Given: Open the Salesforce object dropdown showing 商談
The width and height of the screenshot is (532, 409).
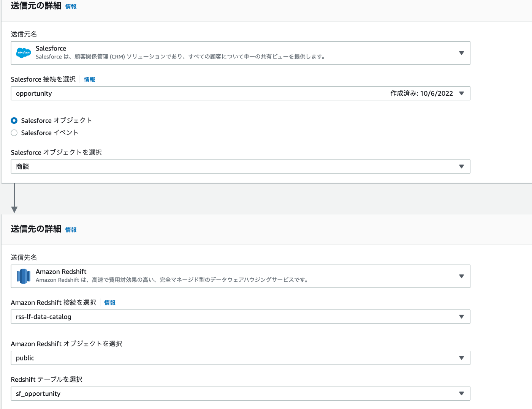Looking at the screenshot, I should pos(241,166).
